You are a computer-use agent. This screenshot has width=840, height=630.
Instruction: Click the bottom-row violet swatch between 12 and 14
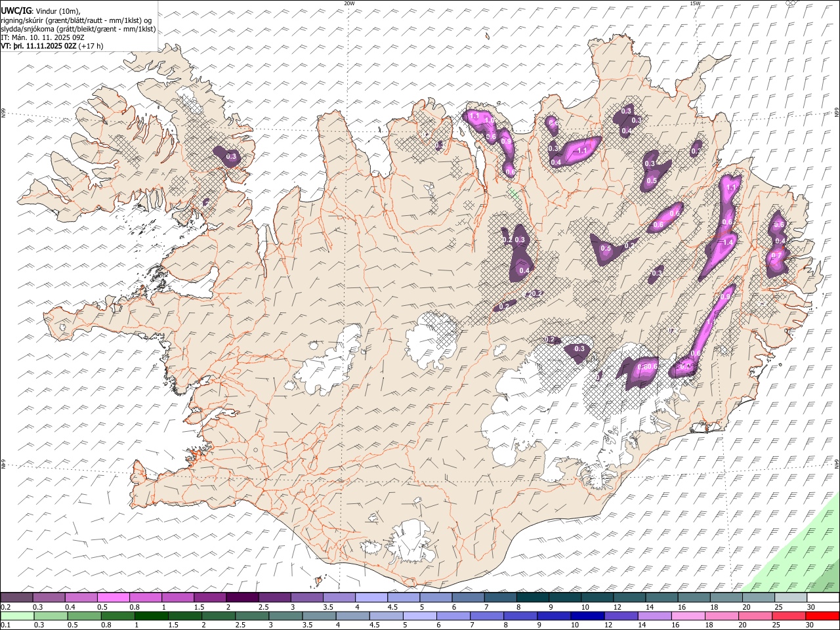621,616
